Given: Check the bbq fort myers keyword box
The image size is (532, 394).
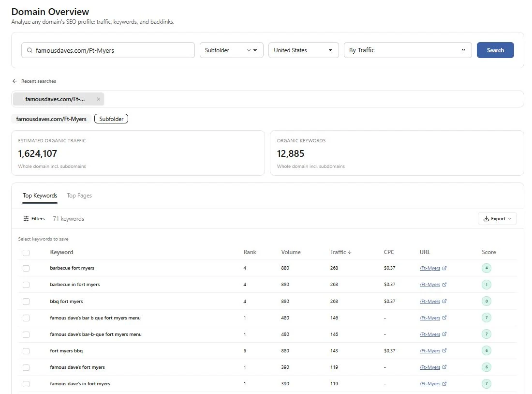Looking at the screenshot, I should point(26,301).
